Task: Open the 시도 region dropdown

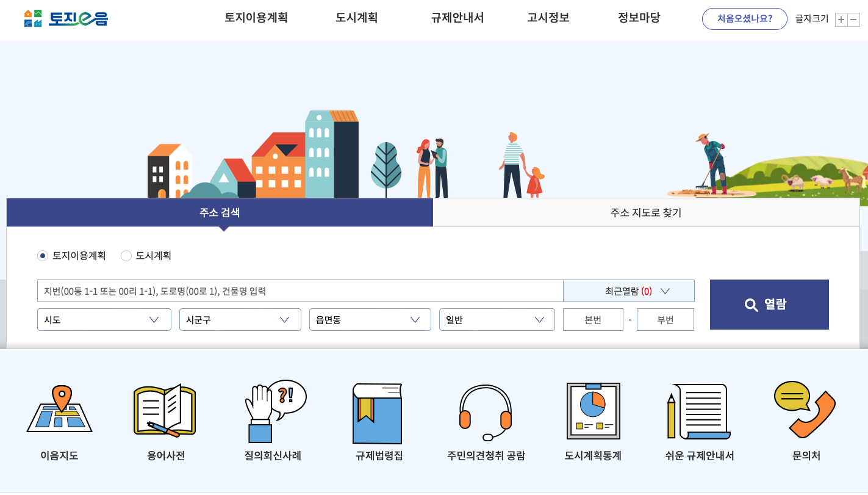Action: 104,319
